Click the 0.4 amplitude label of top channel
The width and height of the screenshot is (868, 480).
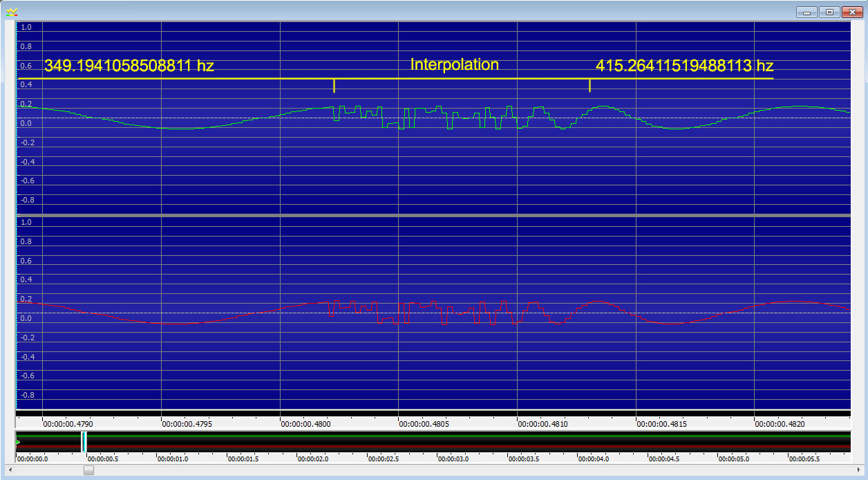(x=26, y=85)
